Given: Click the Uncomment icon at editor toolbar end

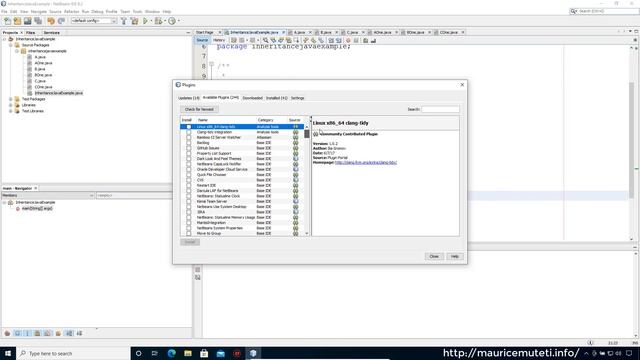Looking at the screenshot, I should (x=373, y=40).
